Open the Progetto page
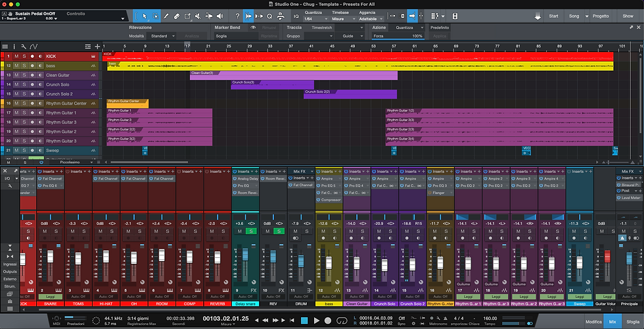The image size is (644, 329). point(601,16)
